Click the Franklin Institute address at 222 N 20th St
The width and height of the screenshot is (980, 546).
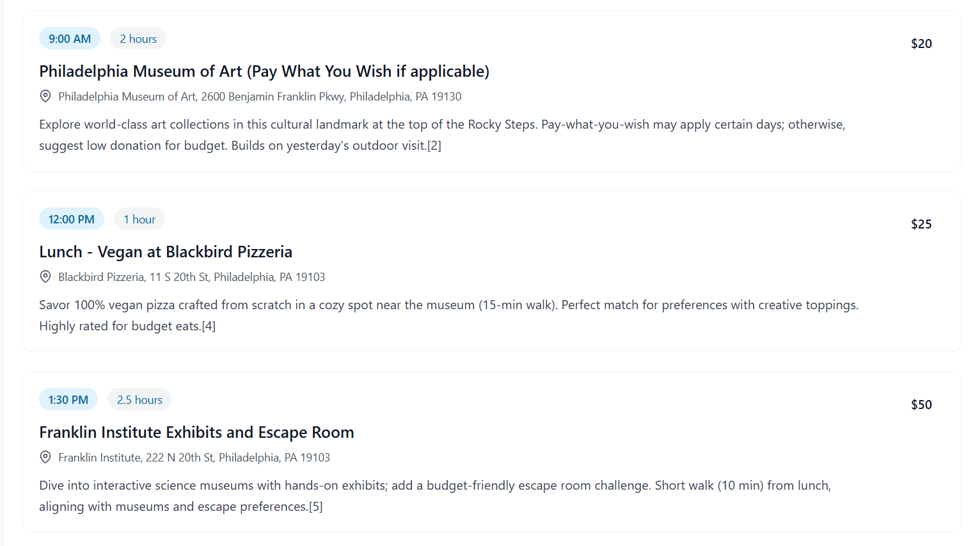point(193,457)
